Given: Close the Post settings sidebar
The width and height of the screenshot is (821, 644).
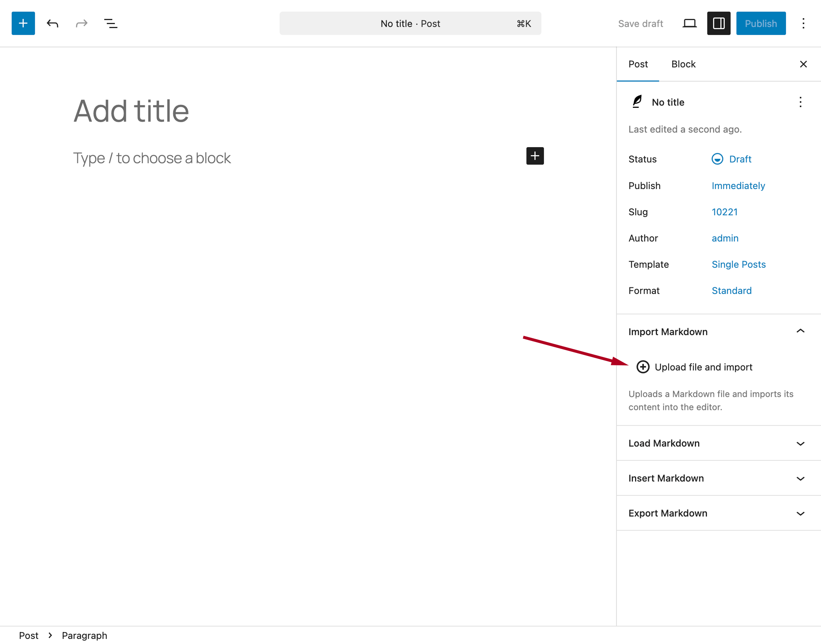Looking at the screenshot, I should (x=803, y=64).
